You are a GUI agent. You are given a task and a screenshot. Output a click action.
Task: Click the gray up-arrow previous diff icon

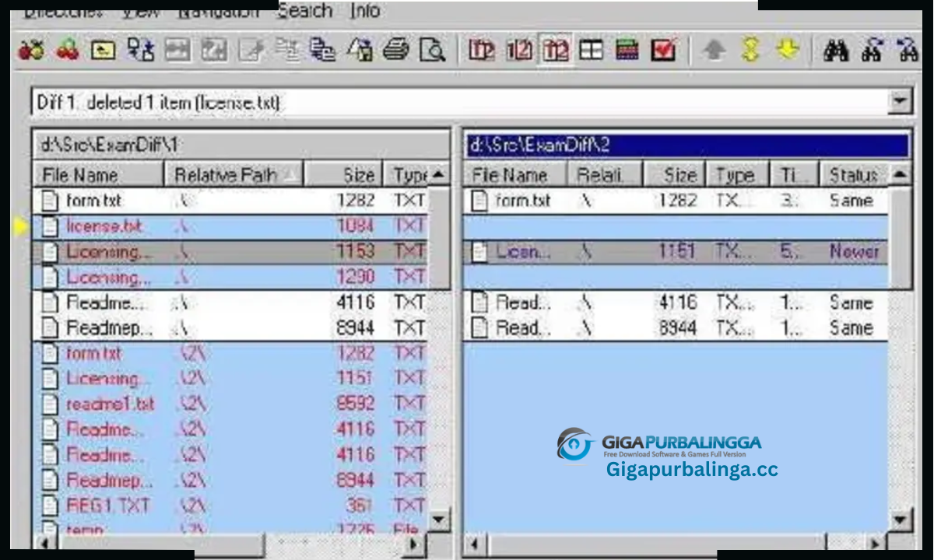click(x=714, y=51)
